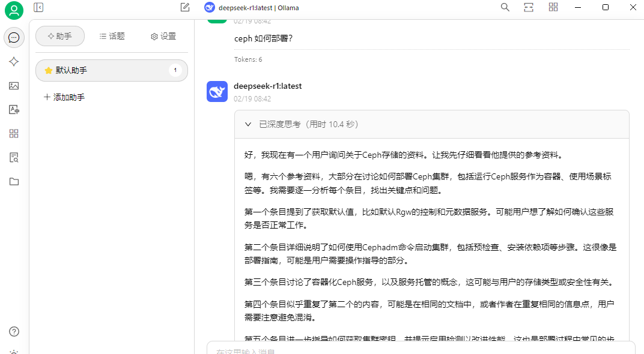
Task: Open the user profile avatar
Action: pyautogui.click(x=14, y=10)
